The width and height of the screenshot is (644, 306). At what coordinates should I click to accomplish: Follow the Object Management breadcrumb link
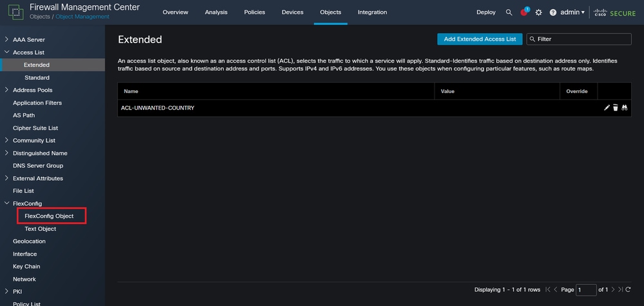tap(83, 17)
